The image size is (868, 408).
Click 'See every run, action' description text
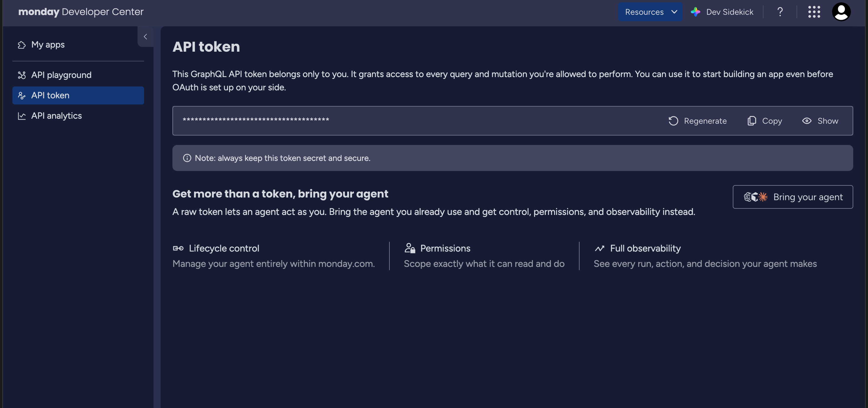point(705,264)
